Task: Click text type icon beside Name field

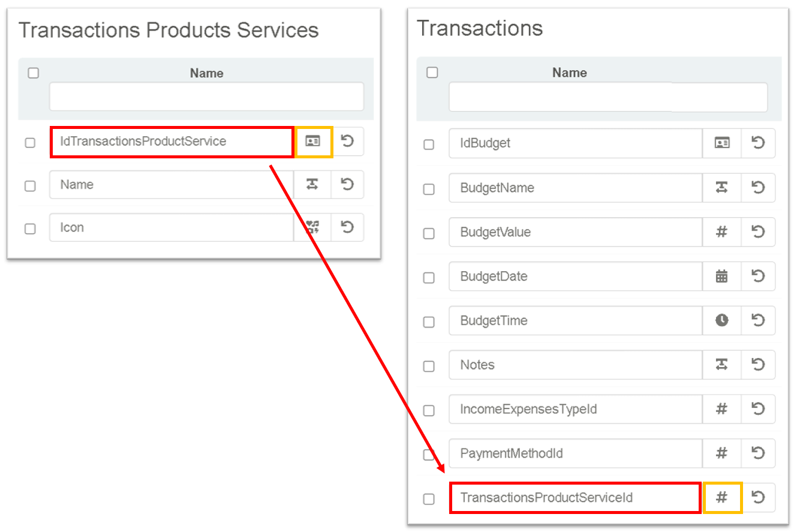Action: click(312, 185)
